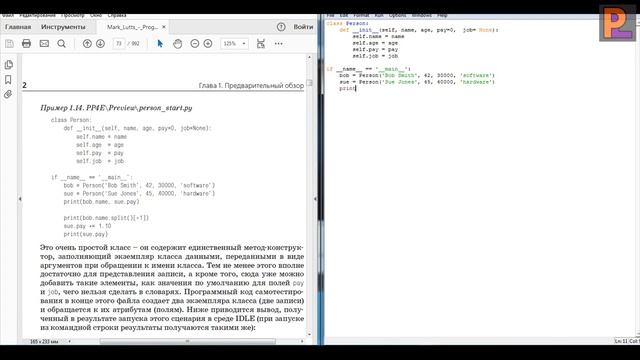The width and height of the screenshot is (640, 360).
Task: Open the Окно menu in Acrobat
Action: 96,16
